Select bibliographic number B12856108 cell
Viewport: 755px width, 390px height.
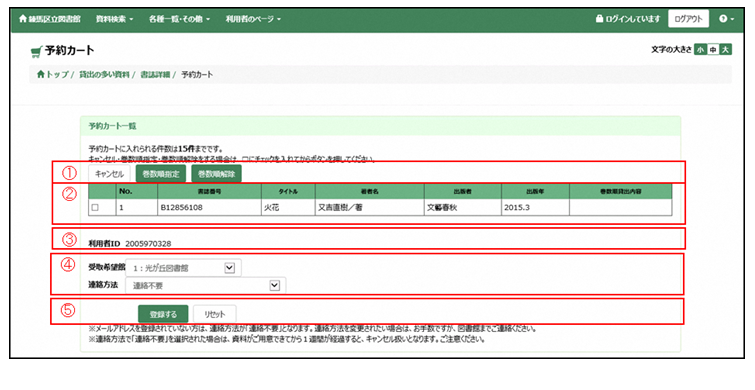pyautogui.click(x=209, y=208)
